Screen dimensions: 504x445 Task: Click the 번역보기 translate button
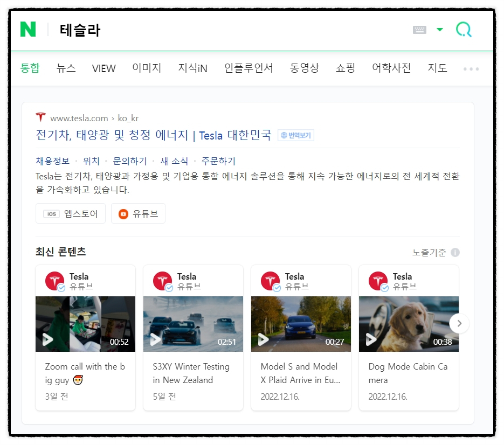click(x=296, y=135)
